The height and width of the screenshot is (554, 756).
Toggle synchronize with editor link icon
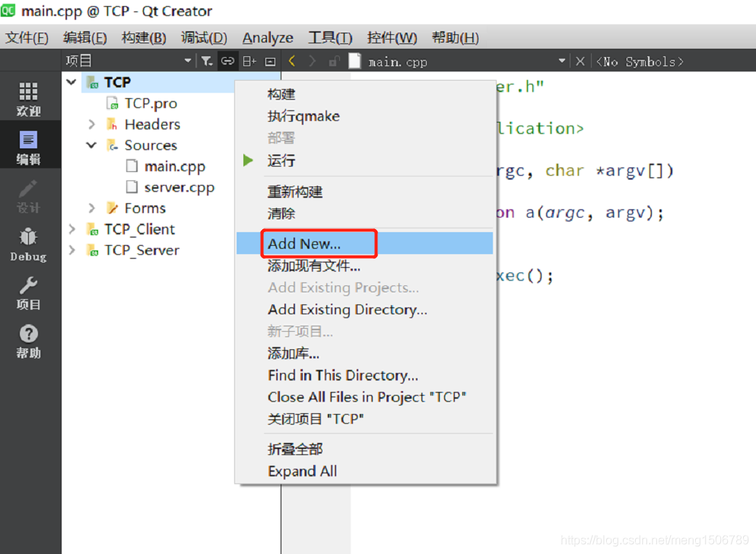[x=227, y=62]
